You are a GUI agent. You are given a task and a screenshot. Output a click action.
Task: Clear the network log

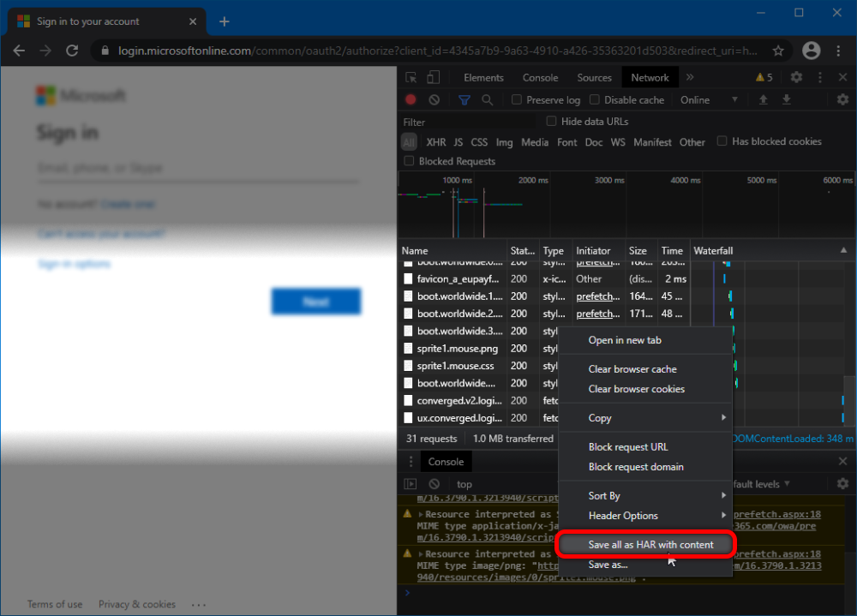point(434,99)
